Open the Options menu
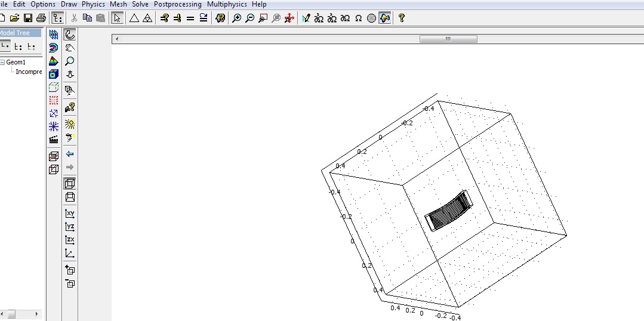The height and width of the screenshot is (321, 644). [43, 4]
